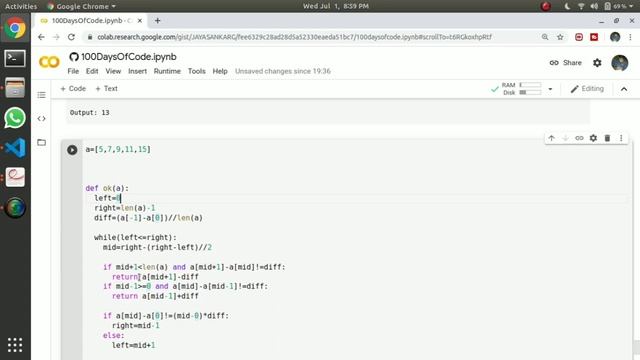Viewport: 640px width, 360px height.
Task: Click the line a=[5,7,9,11,15] in code
Action: pos(118,149)
